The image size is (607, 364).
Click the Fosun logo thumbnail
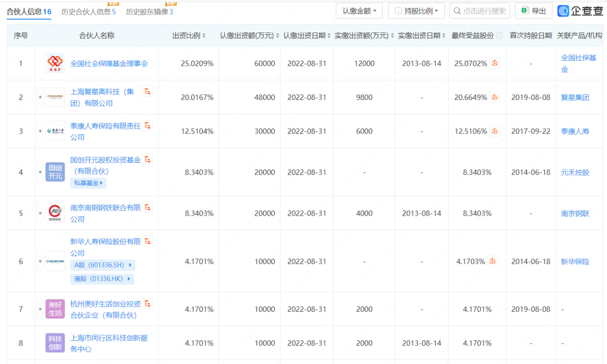pyautogui.click(x=55, y=97)
